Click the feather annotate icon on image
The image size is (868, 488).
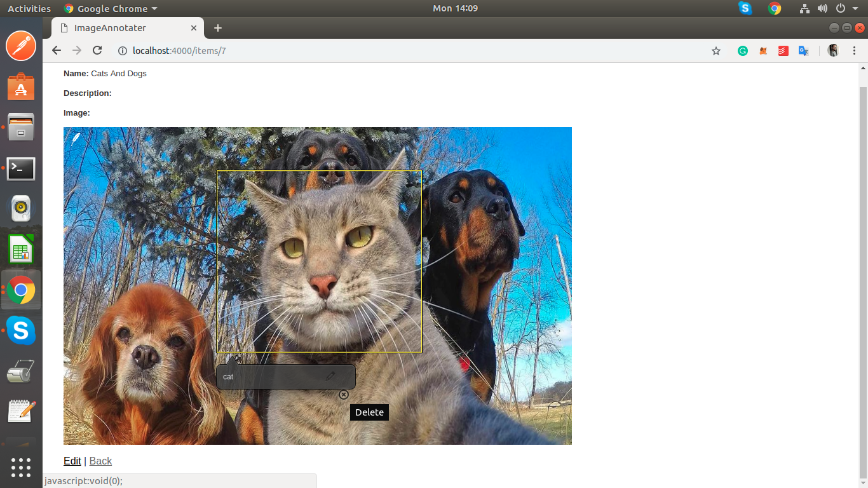tap(76, 137)
